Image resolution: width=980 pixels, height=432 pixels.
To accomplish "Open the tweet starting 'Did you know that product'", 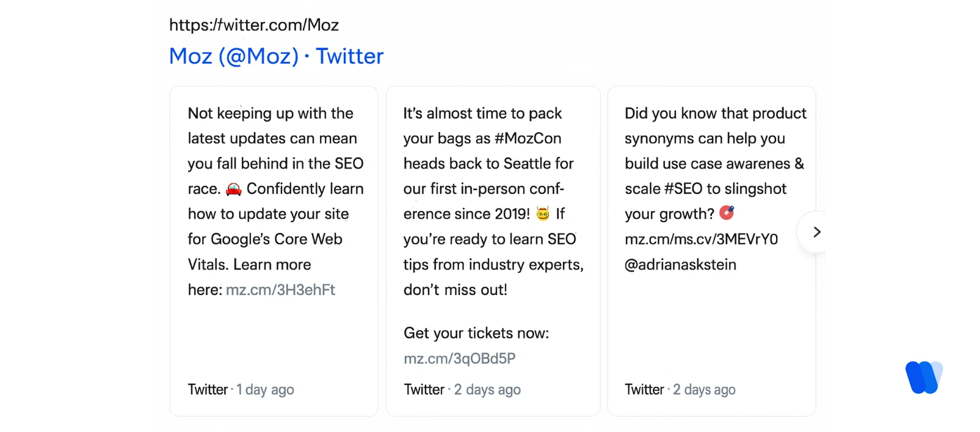I will click(x=715, y=114).
